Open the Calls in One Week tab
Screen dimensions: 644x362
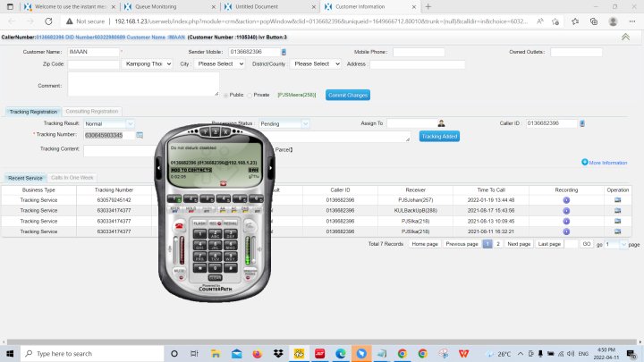pyautogui.click(x=72, y=178)
